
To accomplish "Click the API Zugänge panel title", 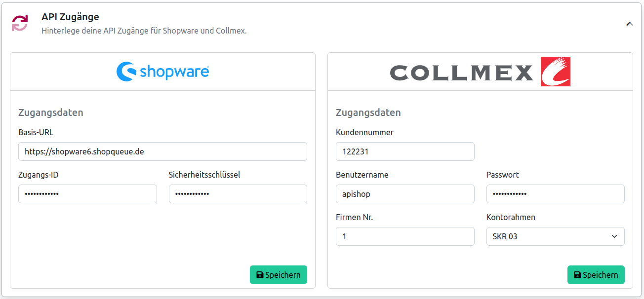I will (x=70, y=17).
